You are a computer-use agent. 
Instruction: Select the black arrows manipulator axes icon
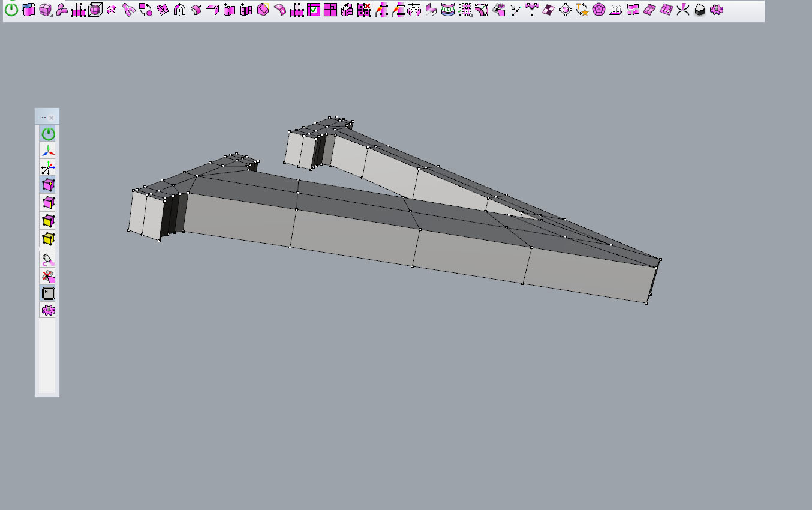point(48,168)
